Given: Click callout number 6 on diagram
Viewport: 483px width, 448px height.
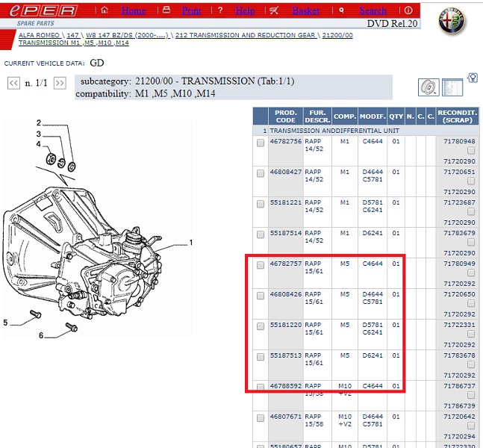Looking at the screenshot, I should click(41, 335).
